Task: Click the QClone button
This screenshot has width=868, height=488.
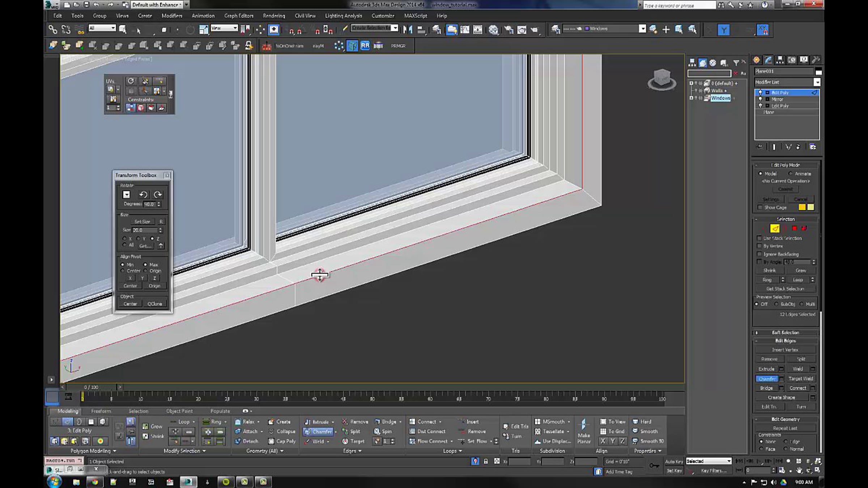Action: click(x=154, y=304)
